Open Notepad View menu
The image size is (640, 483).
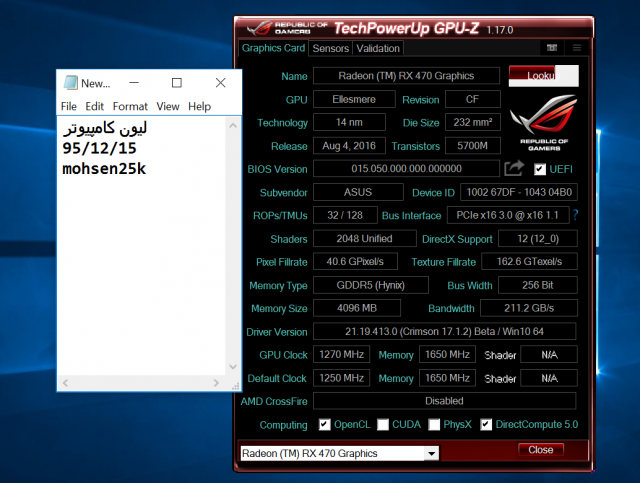point(168,107)
